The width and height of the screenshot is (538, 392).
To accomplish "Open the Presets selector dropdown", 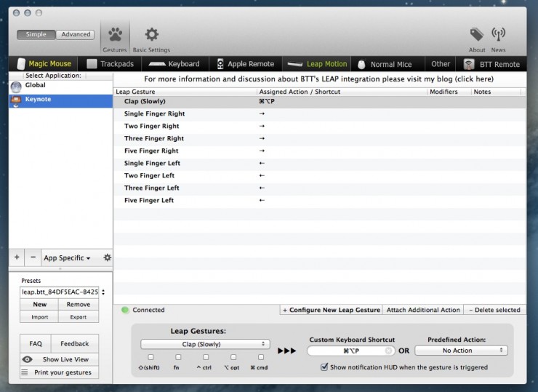I will (62, 292).
